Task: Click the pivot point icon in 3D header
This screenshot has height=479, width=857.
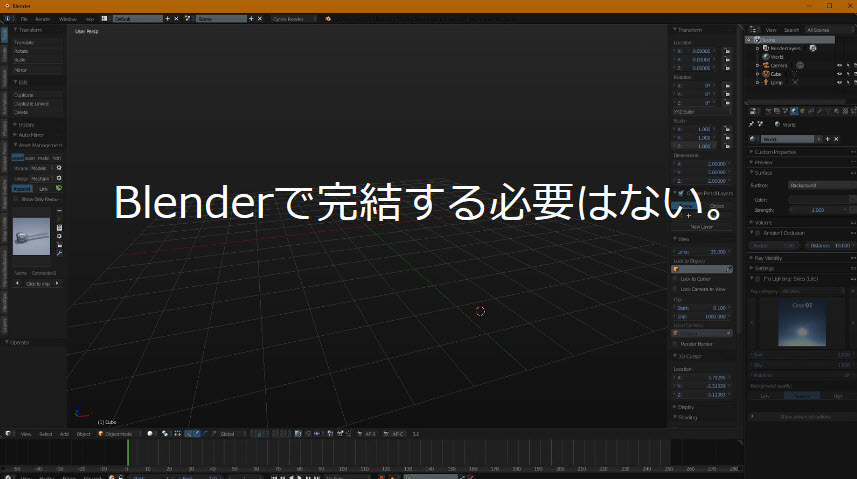Action: click(165, 434)
